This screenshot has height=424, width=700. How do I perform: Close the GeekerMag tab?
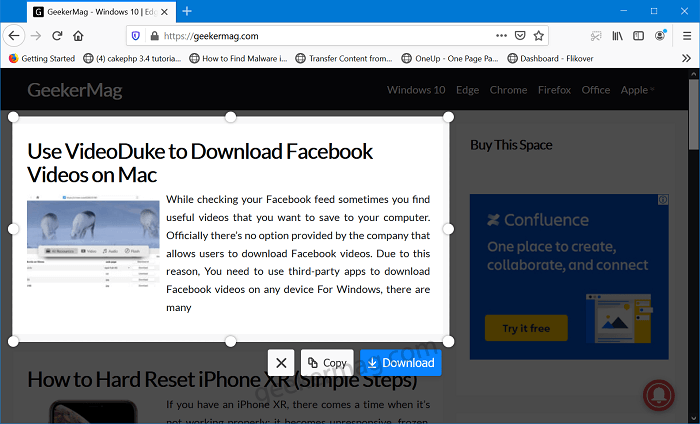tap(164, 12)
